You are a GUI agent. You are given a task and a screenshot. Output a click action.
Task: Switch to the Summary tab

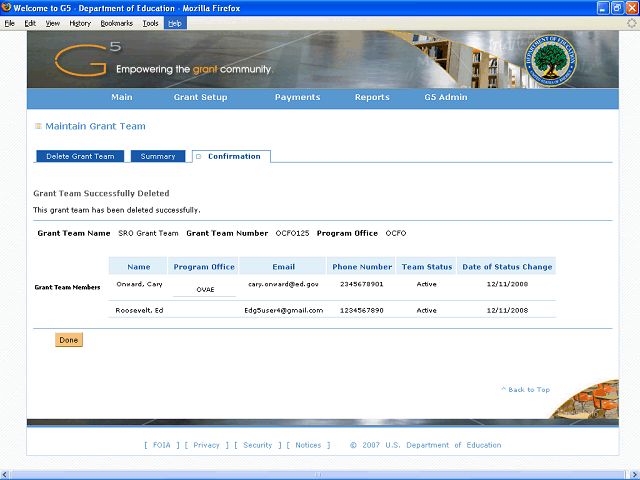pos(158,157)
